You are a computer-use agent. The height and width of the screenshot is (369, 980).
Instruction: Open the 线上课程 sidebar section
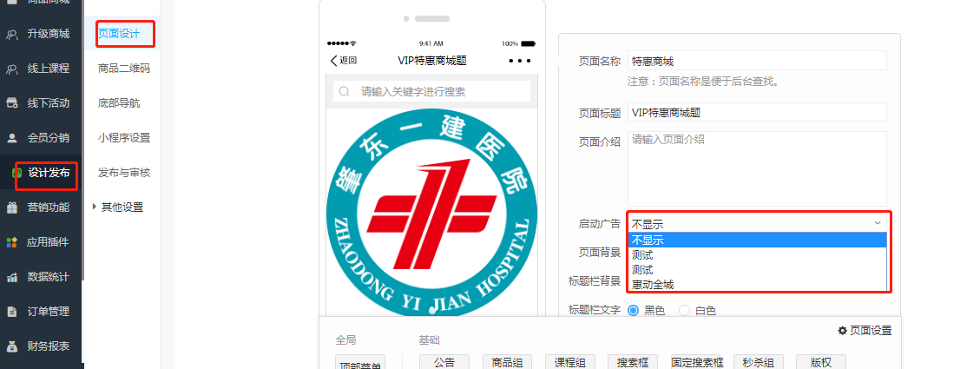click(41, 69)
